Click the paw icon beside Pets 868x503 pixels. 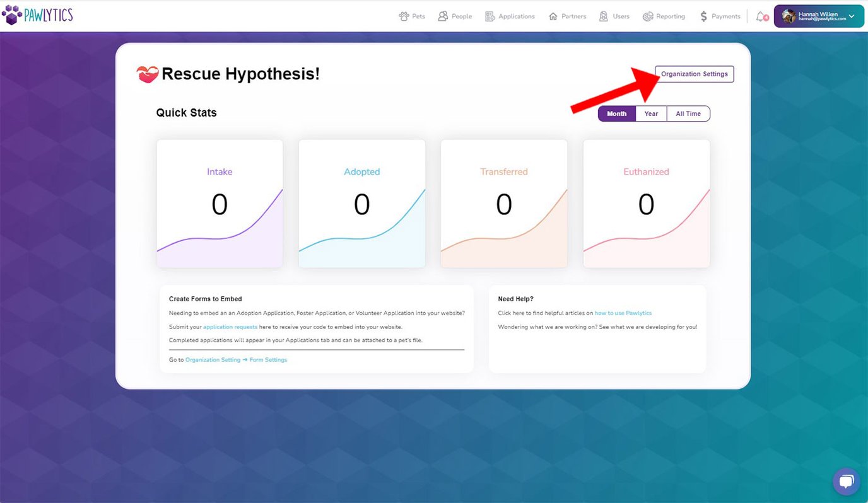pyautogui.click(x=404, y=16)
